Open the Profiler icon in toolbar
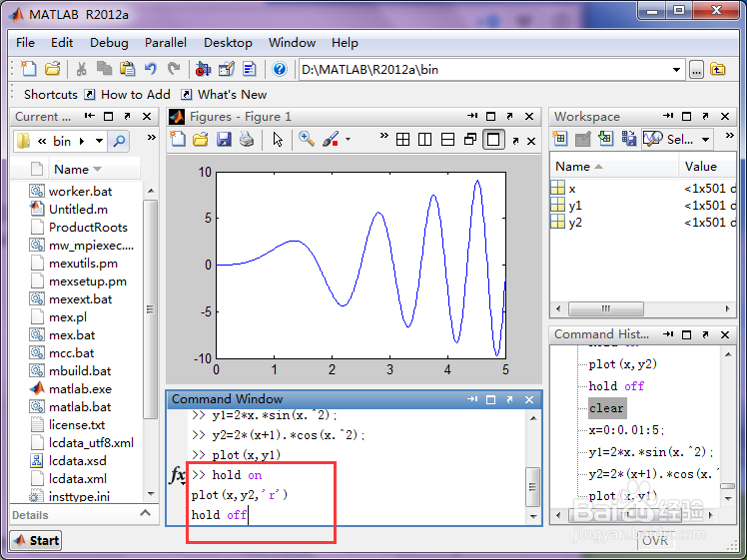Screen dimensions: 747x560 click(x=249, y=70)
